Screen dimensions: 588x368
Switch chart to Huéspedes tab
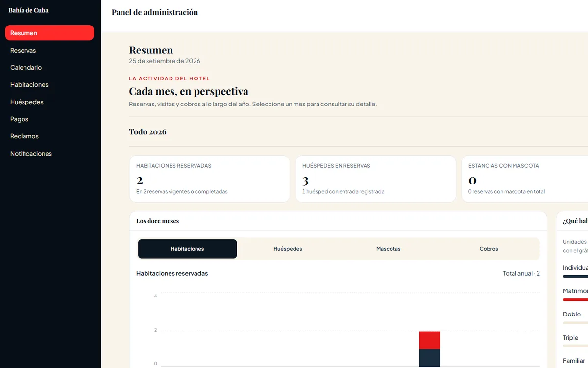[x=288, y=249]
